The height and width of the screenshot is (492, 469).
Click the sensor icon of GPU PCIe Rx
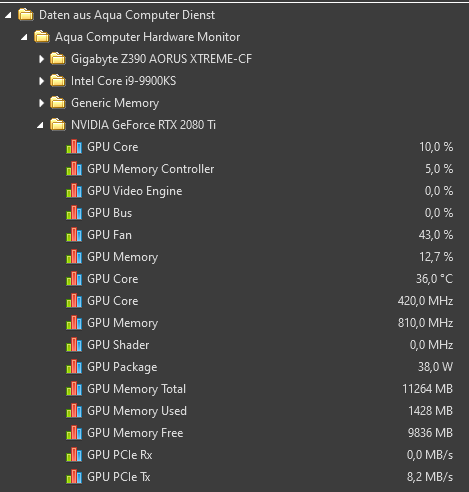pos(74,455)
